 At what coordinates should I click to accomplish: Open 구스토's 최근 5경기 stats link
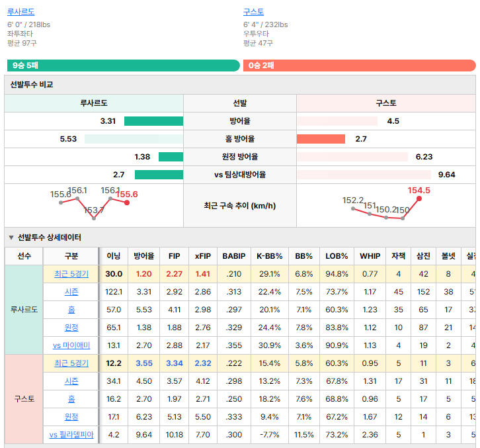click(x=71, y=363)
